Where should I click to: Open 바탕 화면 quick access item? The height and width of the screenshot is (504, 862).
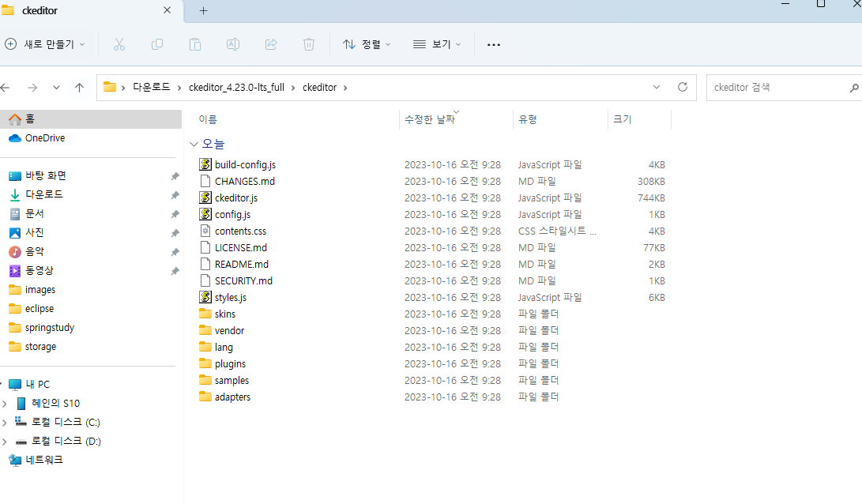[x=46, y=176]
